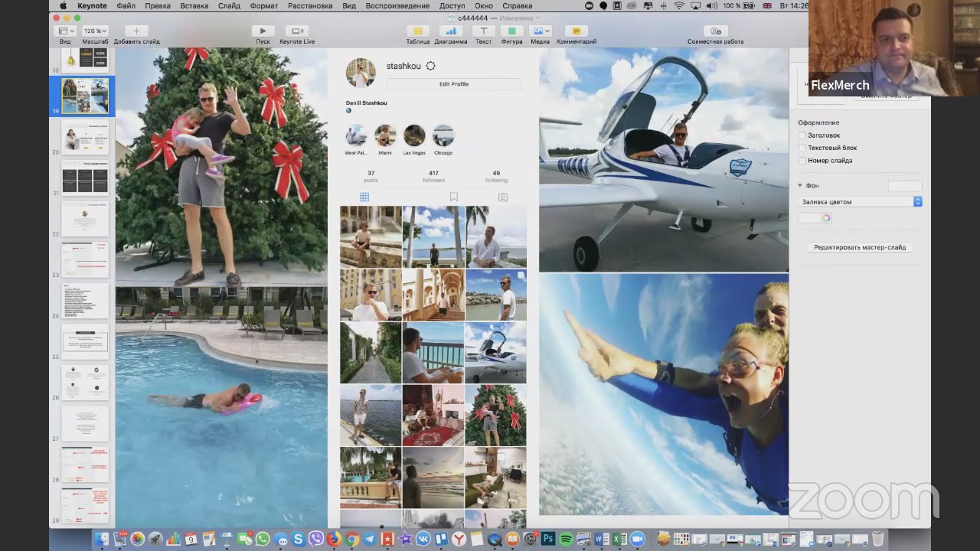Viewport: 980px width, 551px height.
Task: Enable the Текстовый блок checkbox
Action: (802, 148)
